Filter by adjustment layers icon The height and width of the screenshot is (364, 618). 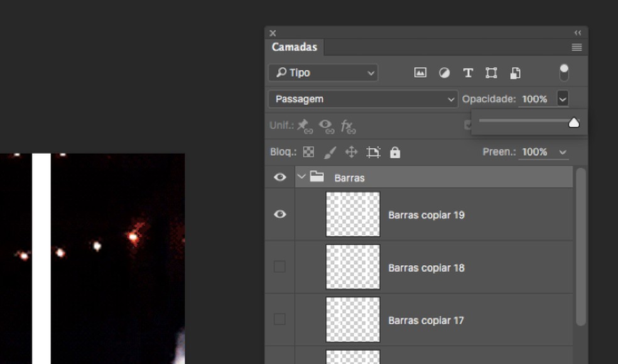point(444,73)
